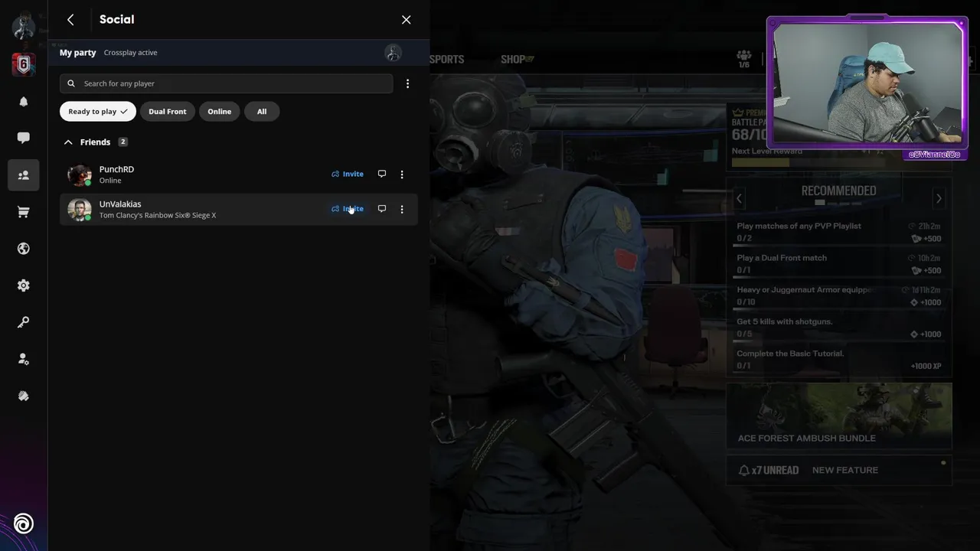Open settings gear in sidebar
This screenshot has width=980, height=551.
tap(24, 285)
